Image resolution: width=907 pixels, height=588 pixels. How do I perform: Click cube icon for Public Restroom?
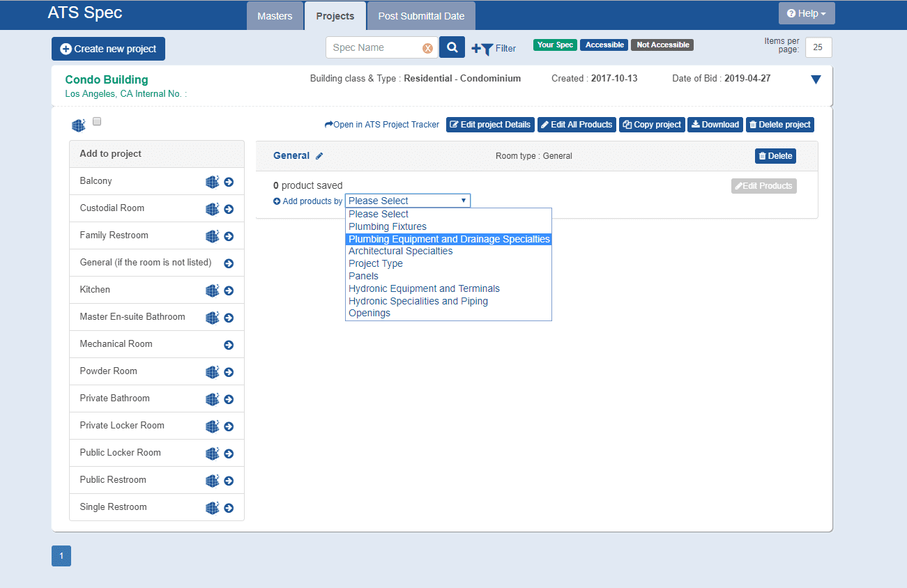point(213,481)
